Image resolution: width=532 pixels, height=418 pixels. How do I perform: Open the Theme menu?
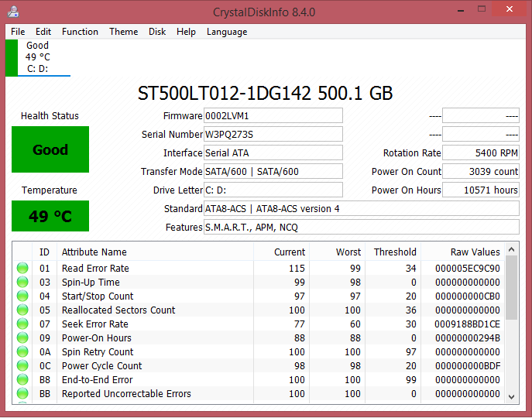pos(123,32)
